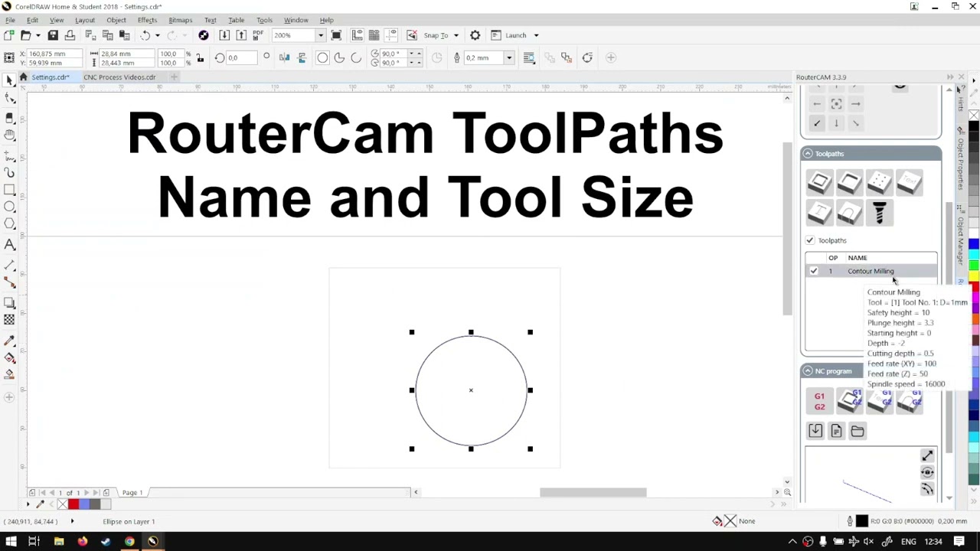Click the pocket milling toolpath icon
Image resolution: width=980 pixels, height=551 pixels.
click(849, 182)
